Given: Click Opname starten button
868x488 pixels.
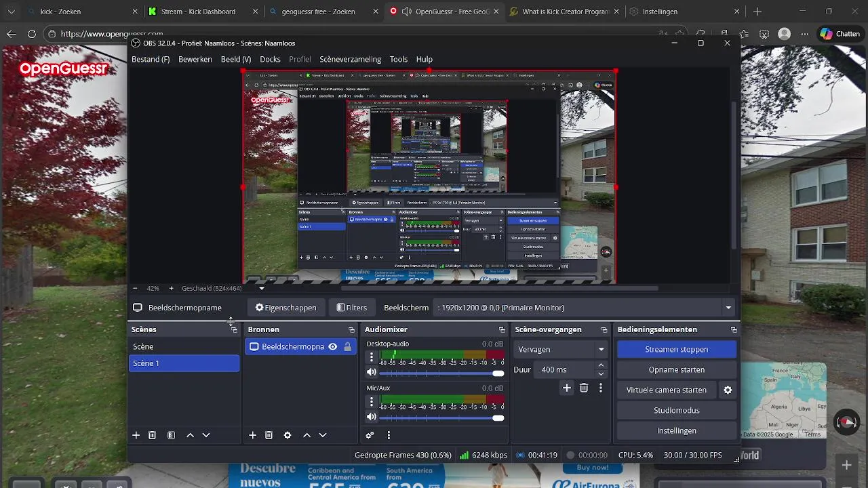Looking at the screenshot, I should coord(676,369).
